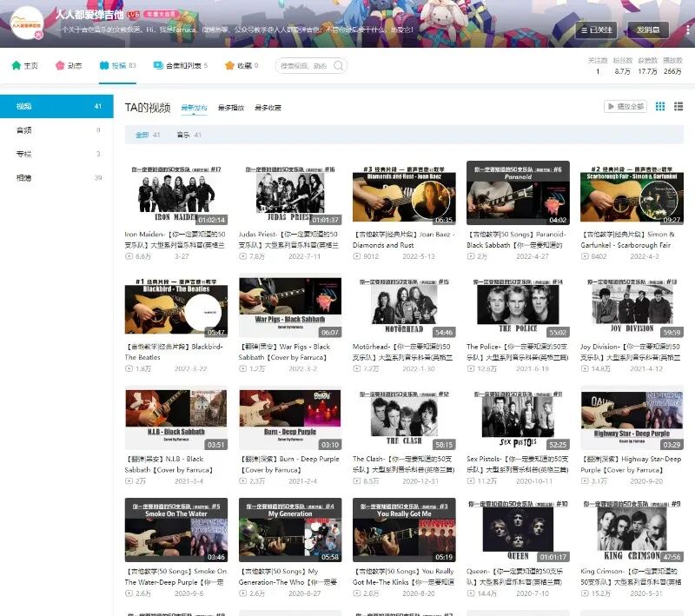Viewport: 695px width, 616px height.
Task: Click the Judas Priest video title link
Action: tap(288, 239)
